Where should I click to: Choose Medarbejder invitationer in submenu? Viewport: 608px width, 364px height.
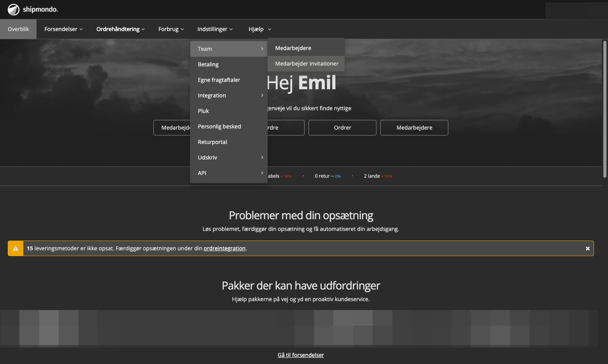[306, 64]
